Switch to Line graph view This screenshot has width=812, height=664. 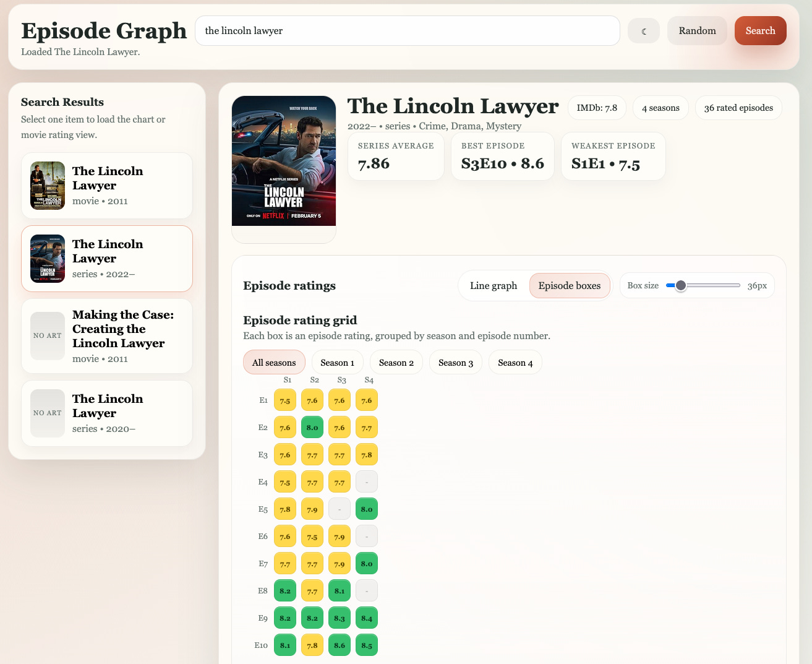(x=493, y=286)
